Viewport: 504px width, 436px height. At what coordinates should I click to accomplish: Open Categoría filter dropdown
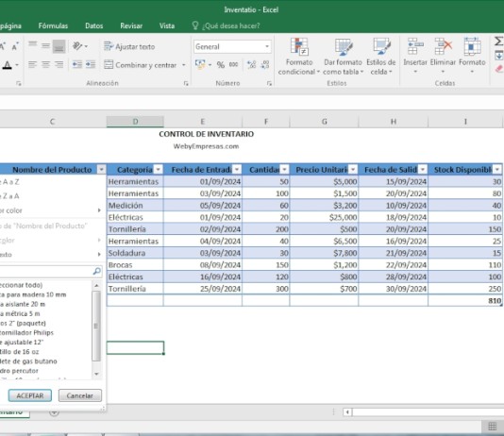point(159,169)
